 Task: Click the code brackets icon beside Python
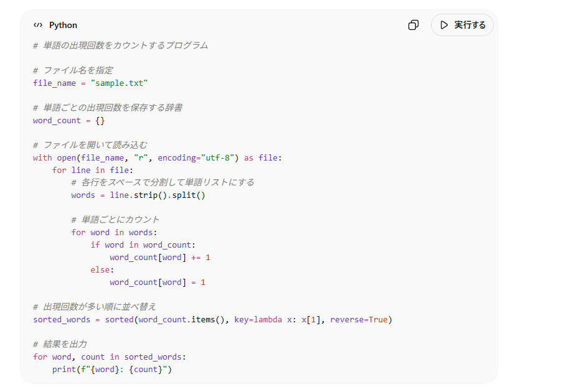38,26
